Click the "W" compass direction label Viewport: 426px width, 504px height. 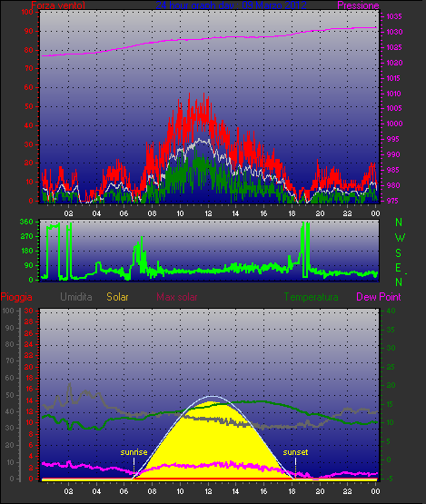pos(400,238)
